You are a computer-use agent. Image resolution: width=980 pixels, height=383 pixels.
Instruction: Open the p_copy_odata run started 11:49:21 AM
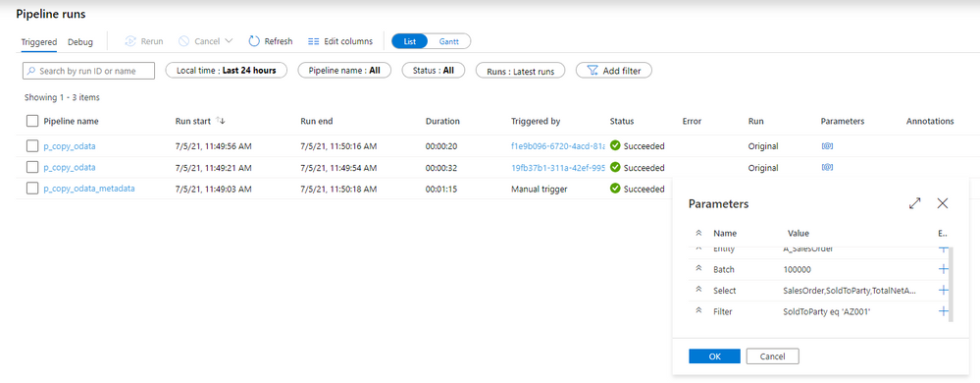pyautogui.click(x=70, y=167)
